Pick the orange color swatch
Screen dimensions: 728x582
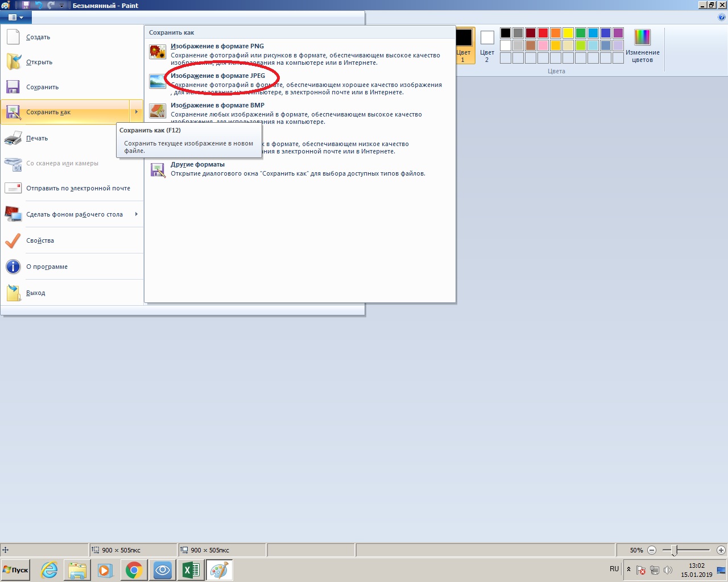(556, 33)
